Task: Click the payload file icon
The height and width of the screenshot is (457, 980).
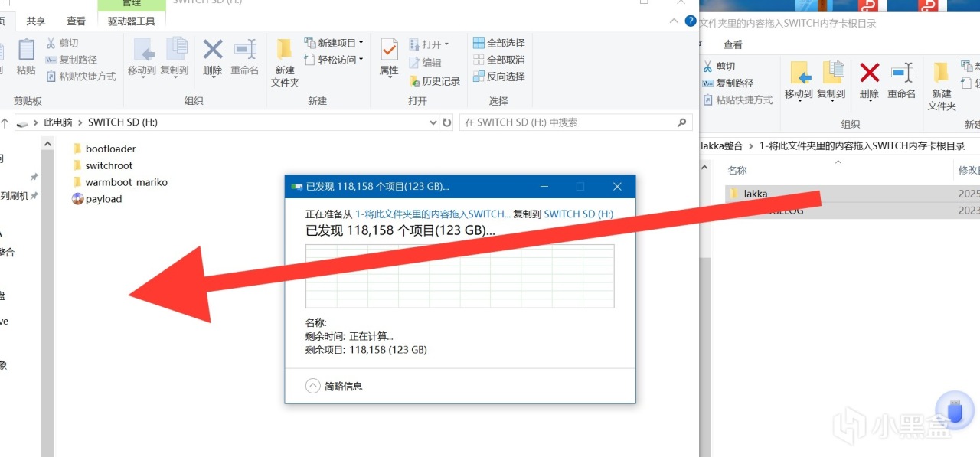Action: [77, 199]
